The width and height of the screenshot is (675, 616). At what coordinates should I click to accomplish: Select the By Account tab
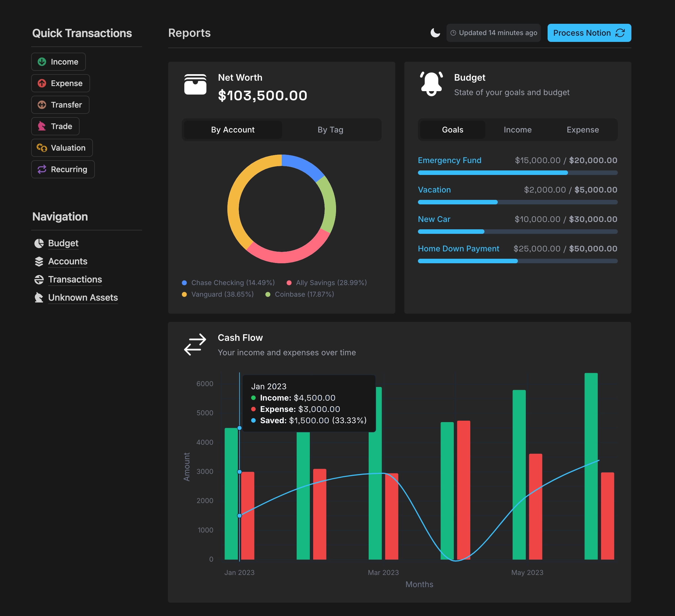point(233,130)
